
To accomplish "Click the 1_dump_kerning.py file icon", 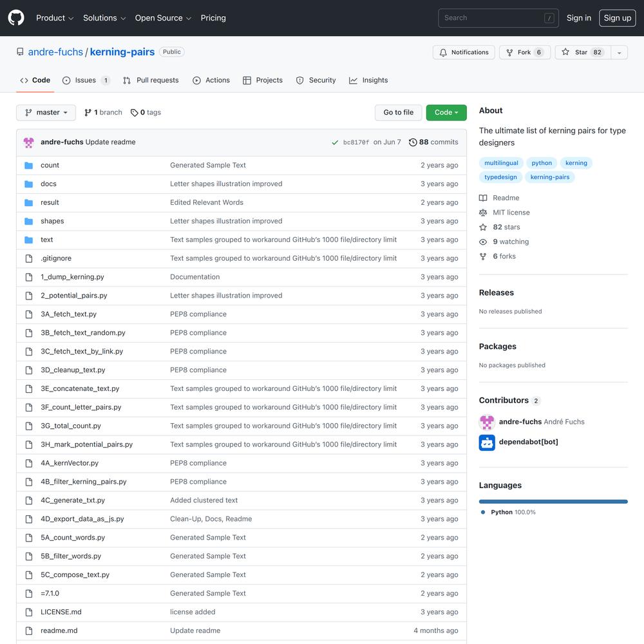I will click(29, 277).
